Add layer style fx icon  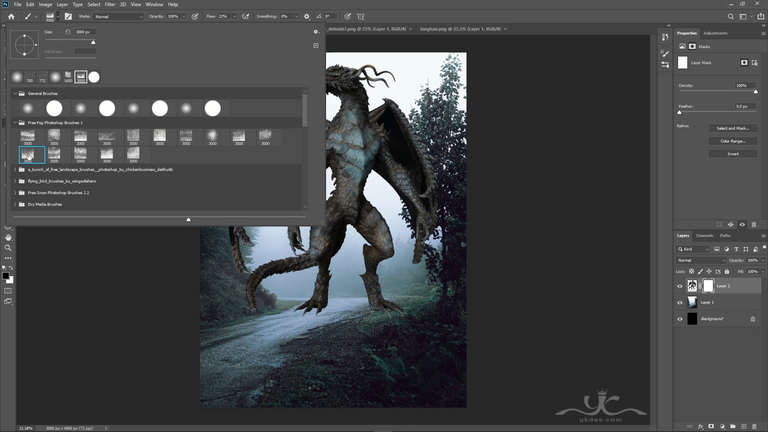(700, 427)
